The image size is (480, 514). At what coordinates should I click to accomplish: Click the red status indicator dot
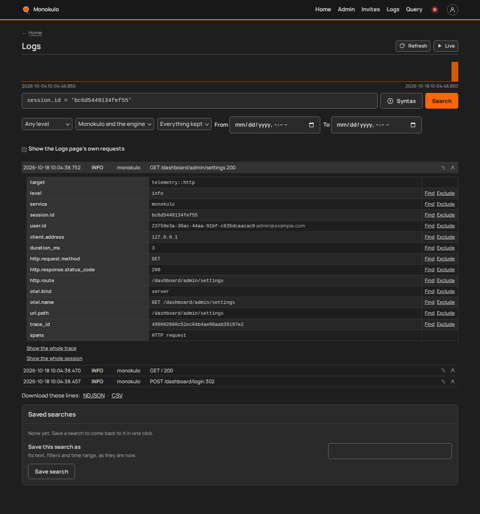(x=435, y=10)
